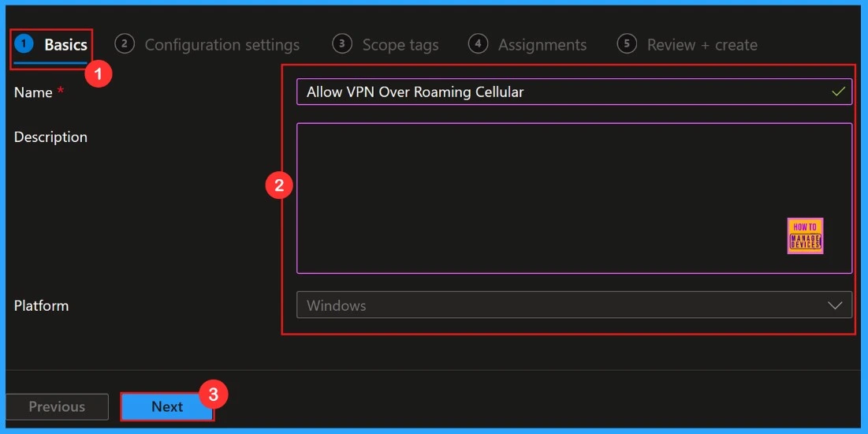Open the Basics step tab
868x434 pixels.
[51, 45]
